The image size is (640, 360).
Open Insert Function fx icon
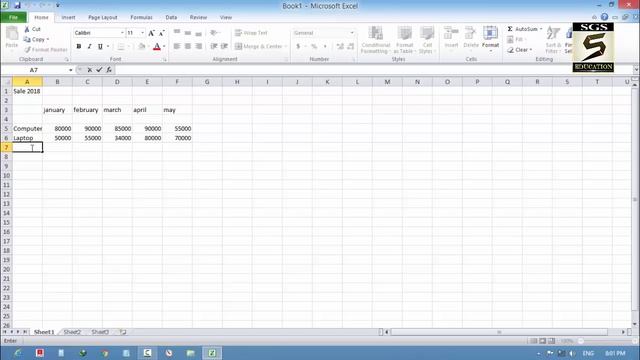pos(109,70)
